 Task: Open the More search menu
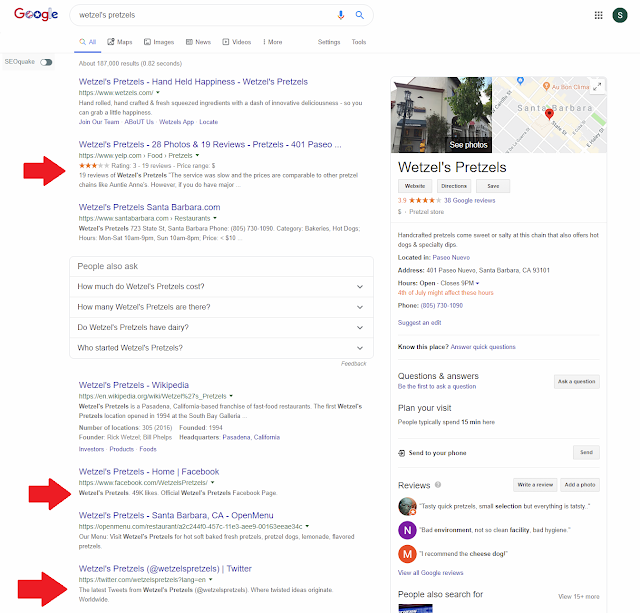[x=273, y=42]
